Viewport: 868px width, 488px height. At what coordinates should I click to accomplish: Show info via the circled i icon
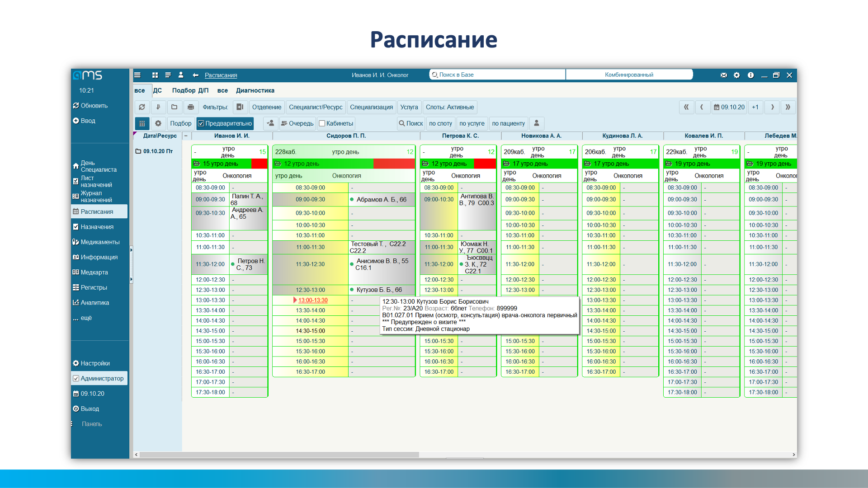click(x=750, y=75)
